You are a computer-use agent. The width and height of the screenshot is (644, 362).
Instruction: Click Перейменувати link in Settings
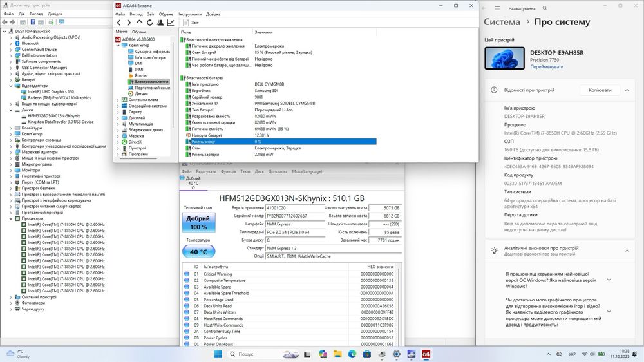point(547,66)
